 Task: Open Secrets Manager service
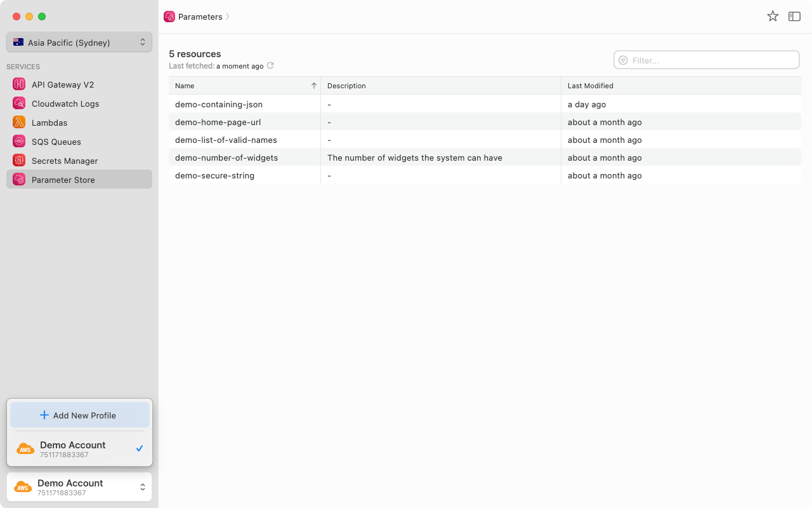[79, 161]
